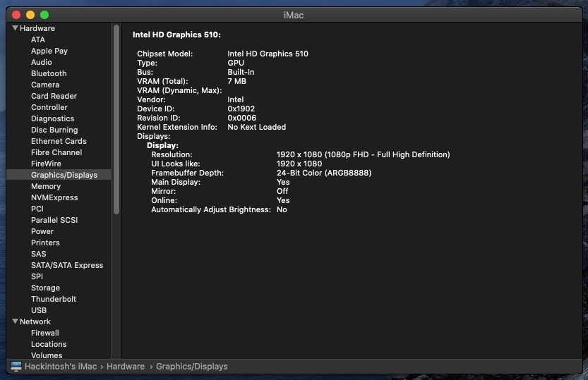Select the Camera sidebar item

[45, 85]
